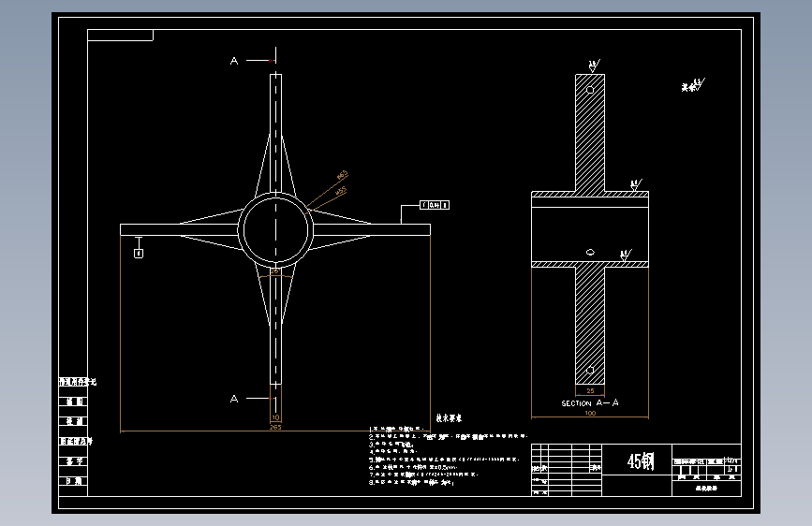
Task: Select technical requirement line 6 with ±0.5mm
Action: [413, 467]
